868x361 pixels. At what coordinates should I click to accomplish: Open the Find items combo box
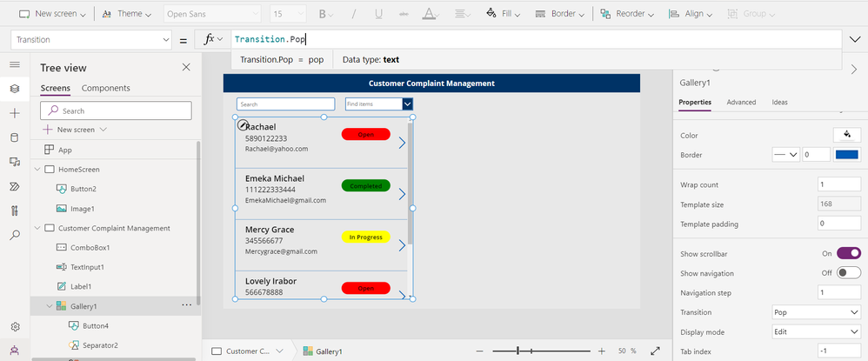(379, 104)
